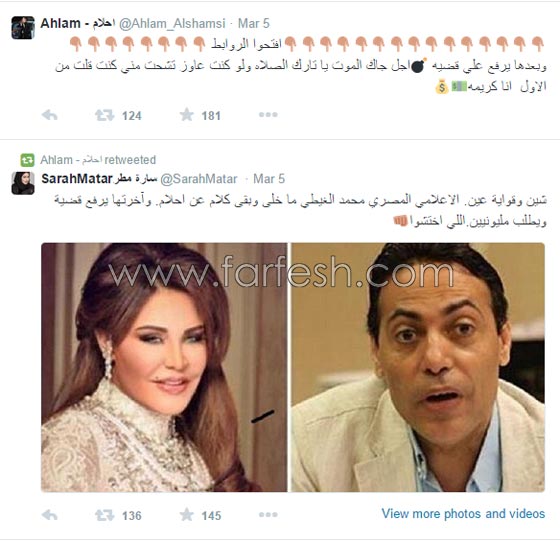Reply to Ahlam's Mar 5 tweet
Viewport: 560px width, 543px height.
pyautogui.click(x=50, y=115)
